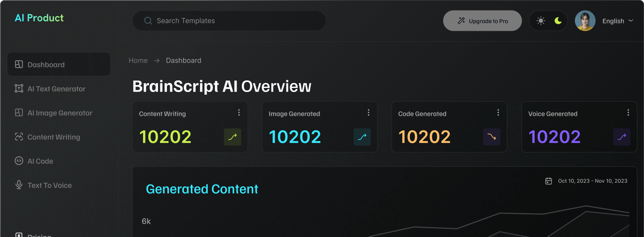Go to Text To Voice page

(49, 185)
